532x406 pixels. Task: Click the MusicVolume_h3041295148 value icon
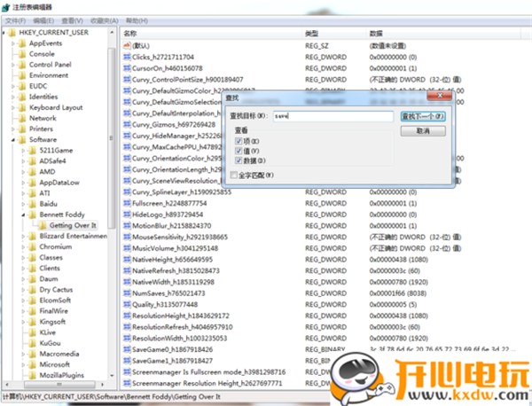[x=127, y=248]
